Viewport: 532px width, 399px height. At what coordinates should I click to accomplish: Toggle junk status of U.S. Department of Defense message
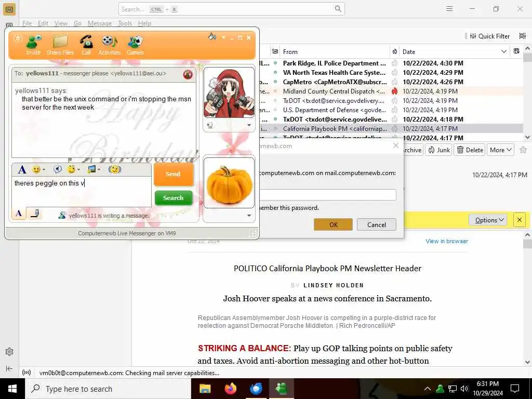pos(394,110)
